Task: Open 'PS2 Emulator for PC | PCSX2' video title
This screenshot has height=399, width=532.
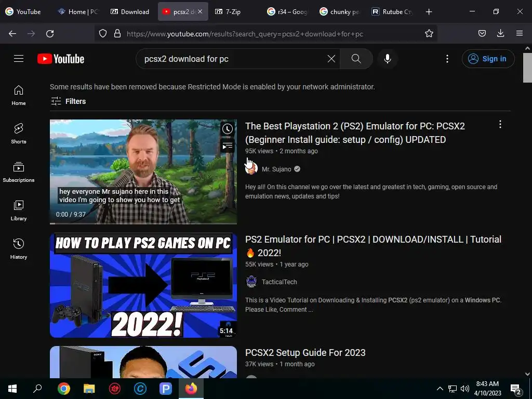Action: (373, 246)
